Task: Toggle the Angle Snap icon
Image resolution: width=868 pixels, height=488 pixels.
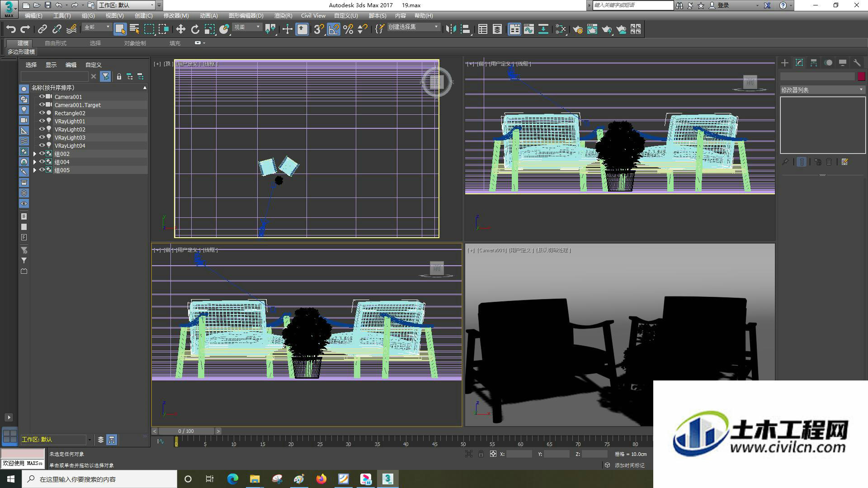Action: click(333, 29)
